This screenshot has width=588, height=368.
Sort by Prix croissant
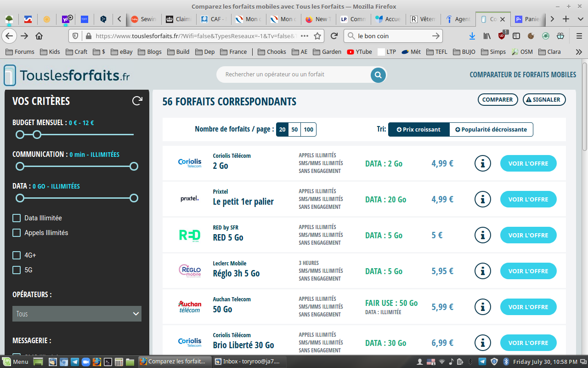pyautogui.click(x=418, y=130)
